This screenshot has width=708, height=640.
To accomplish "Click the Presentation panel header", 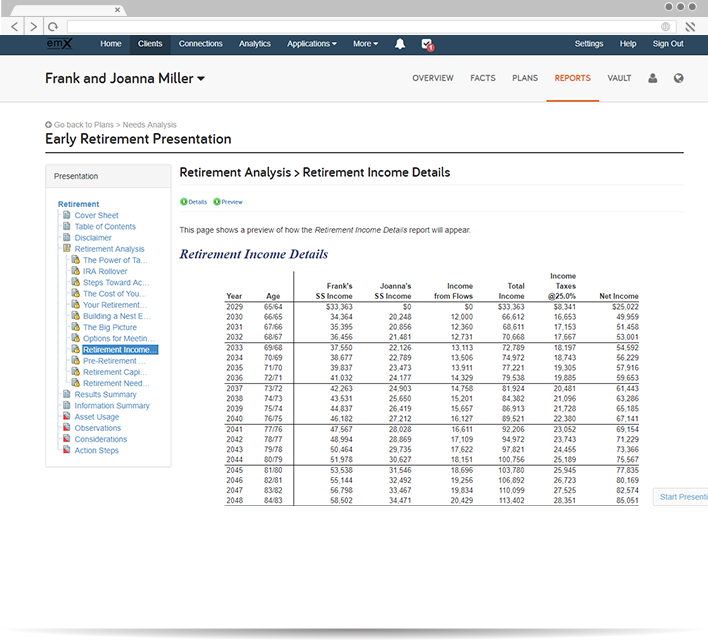I will pyautogui.click(x=108, y=176).
